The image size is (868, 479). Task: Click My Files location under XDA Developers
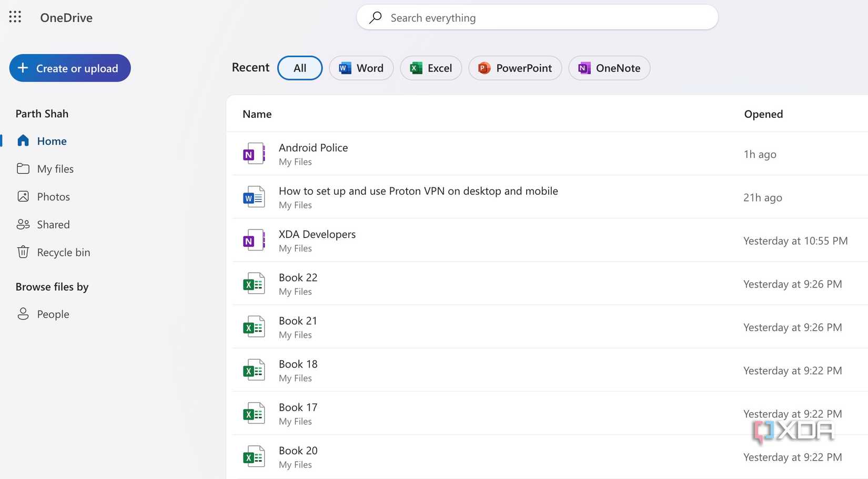pyautogui.click(x=295, y=248)
